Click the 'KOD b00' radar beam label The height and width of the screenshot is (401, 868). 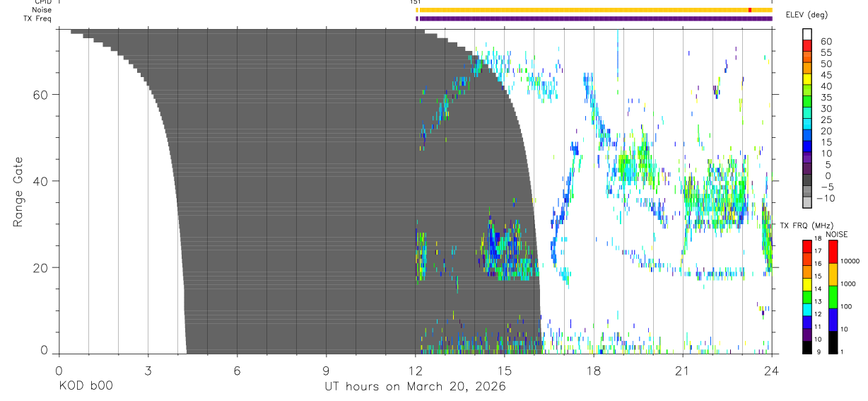86,387
